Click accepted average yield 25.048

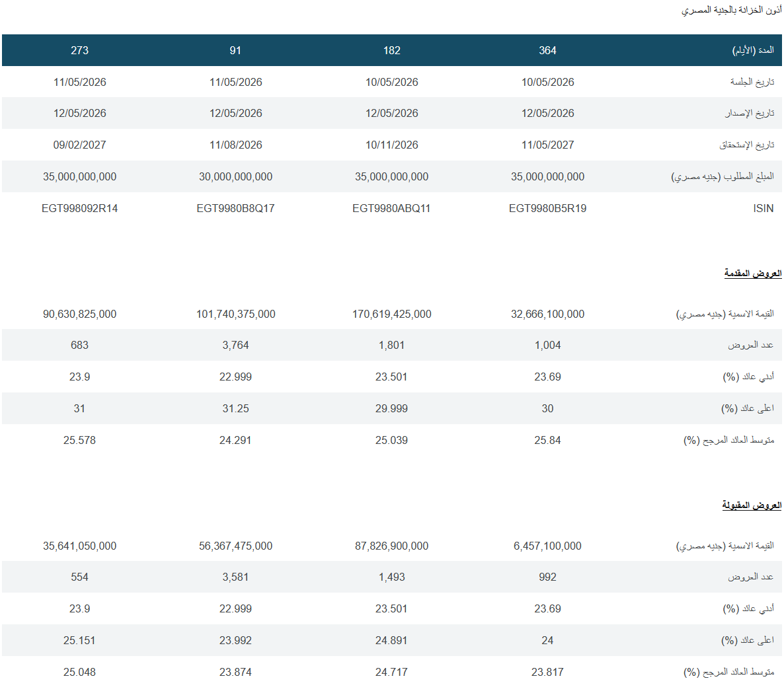click(79, 672)
